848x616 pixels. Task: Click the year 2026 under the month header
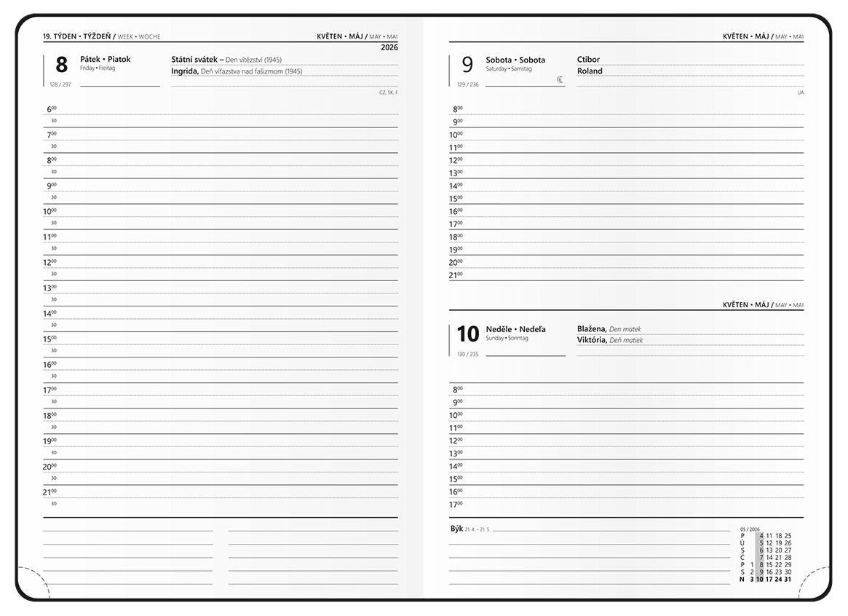coord(389,47)
